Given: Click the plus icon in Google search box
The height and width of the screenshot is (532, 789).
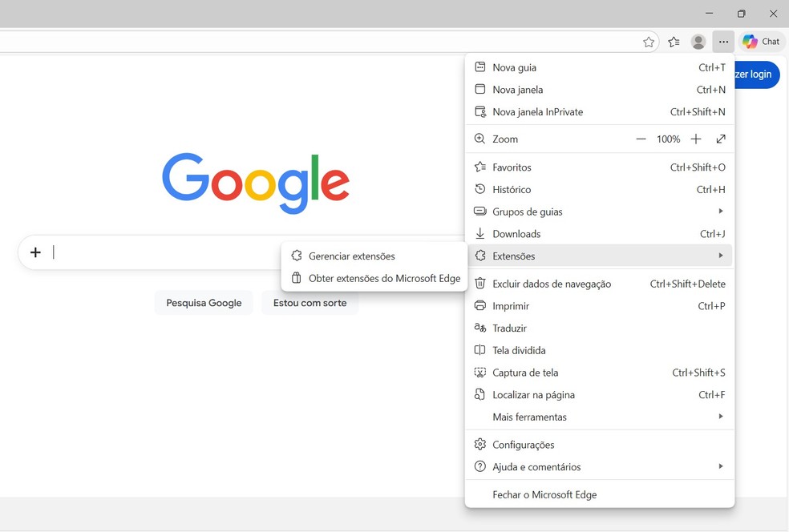Looking at the screenshot, I should pyautogui.click(x=35, y=252).
